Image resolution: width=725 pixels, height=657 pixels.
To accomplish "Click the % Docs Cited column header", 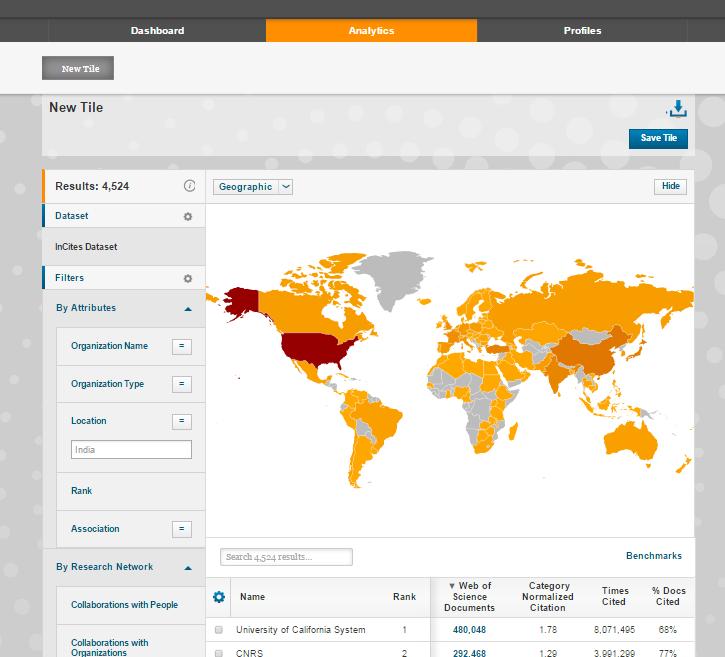I will [669, 596].
